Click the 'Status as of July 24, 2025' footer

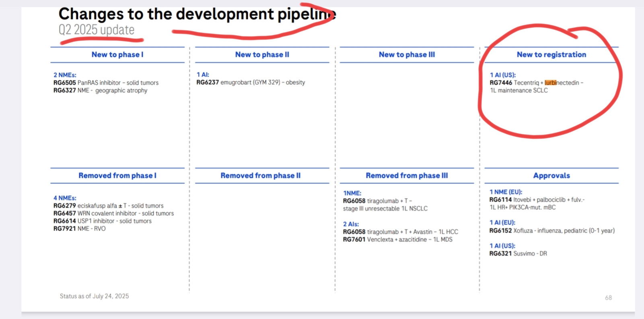(95, 296)
